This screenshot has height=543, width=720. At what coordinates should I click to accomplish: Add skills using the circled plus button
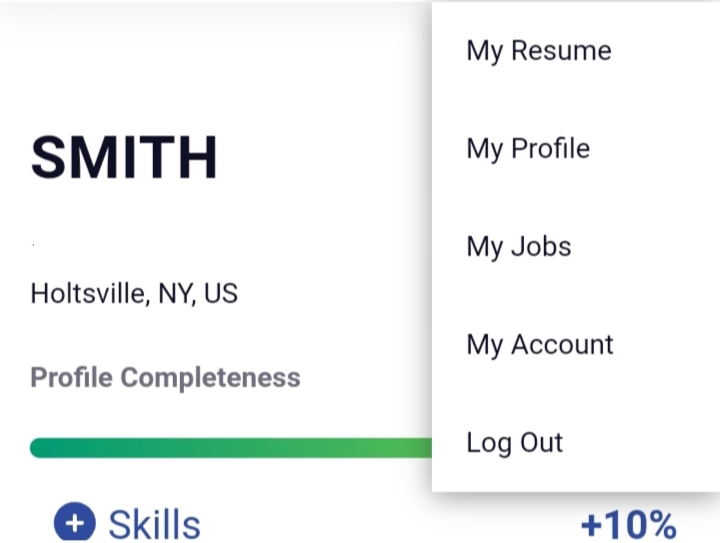(x=75, y=522)
